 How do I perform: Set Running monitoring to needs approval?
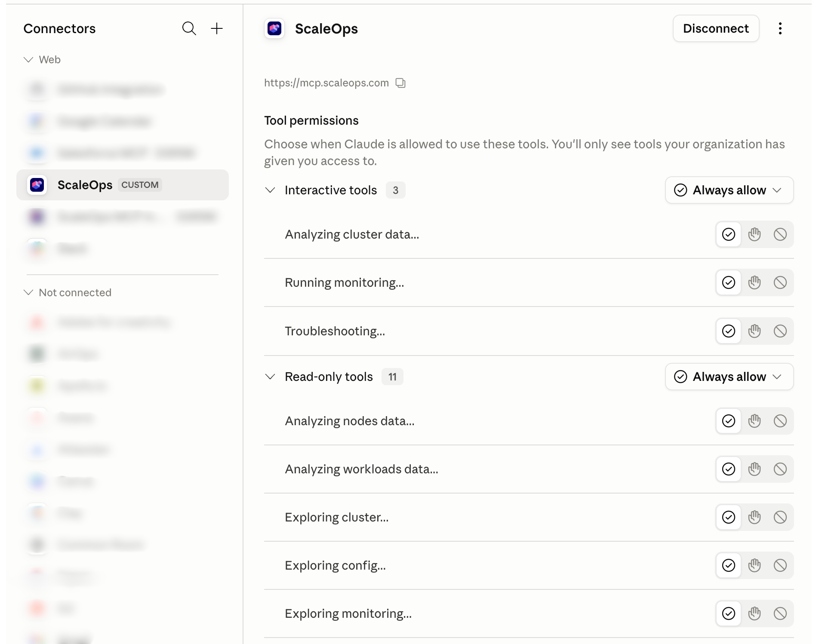point(754,282)
